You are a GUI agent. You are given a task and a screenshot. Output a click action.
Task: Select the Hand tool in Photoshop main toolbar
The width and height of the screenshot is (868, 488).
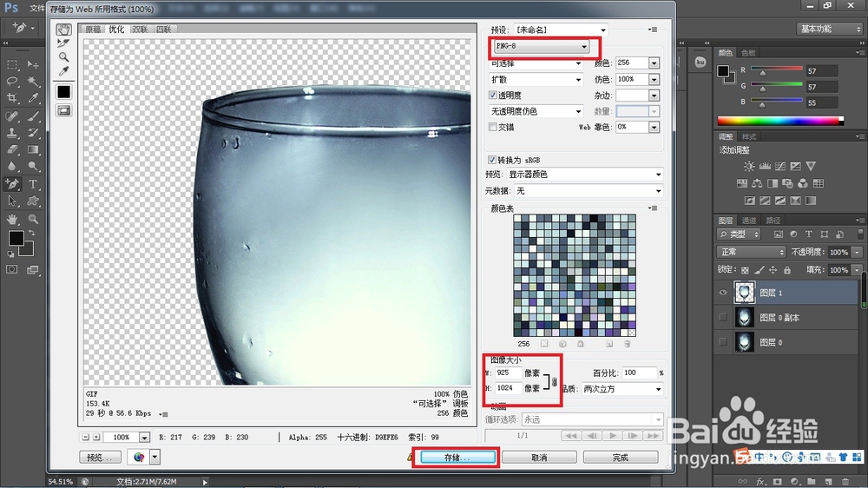(12, 219)
